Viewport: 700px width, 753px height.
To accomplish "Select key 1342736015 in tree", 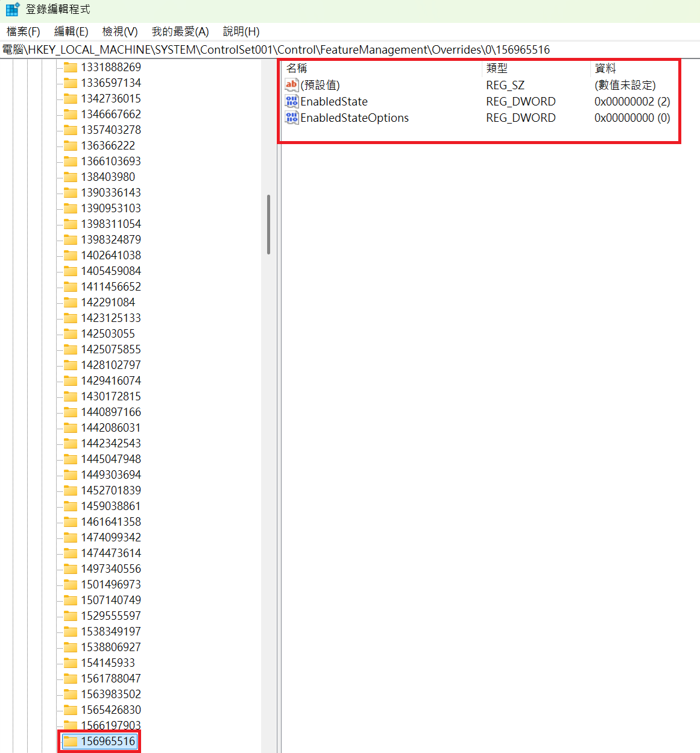I will pos(111,98).
